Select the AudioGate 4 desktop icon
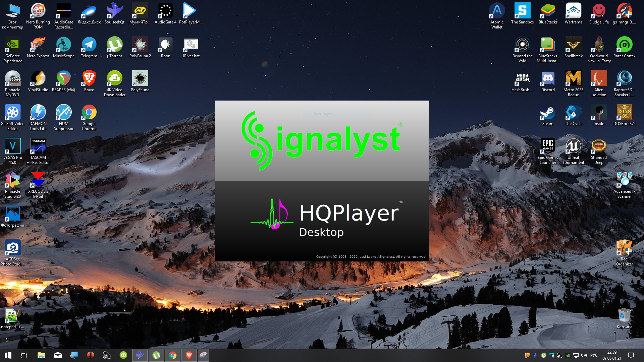 coord(165,13)
